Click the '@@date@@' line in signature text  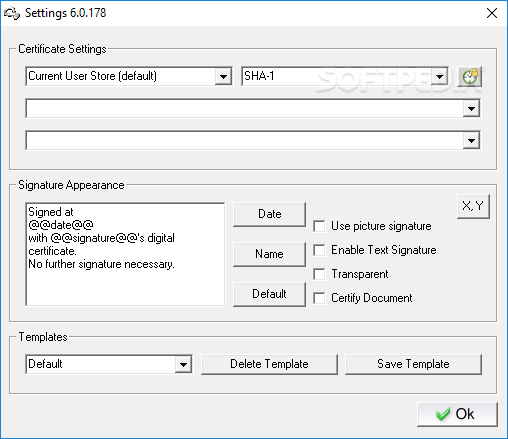click(x=61, y=225)
